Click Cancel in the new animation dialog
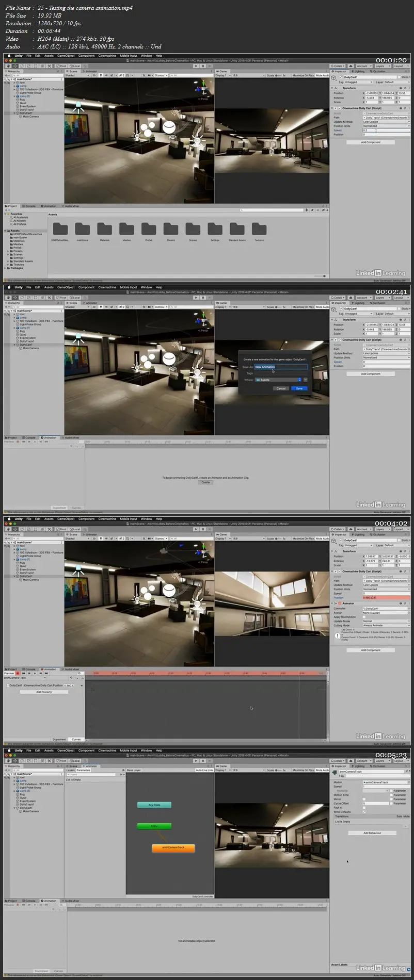Viewport: 414px width, 980px height. pyautogui.click(x=281, y=388)
